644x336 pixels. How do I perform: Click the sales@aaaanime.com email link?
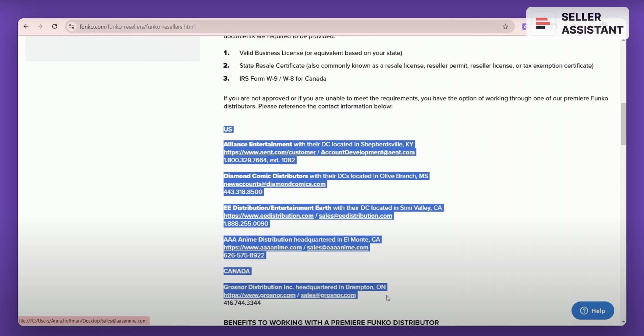[x=338, y=248]
